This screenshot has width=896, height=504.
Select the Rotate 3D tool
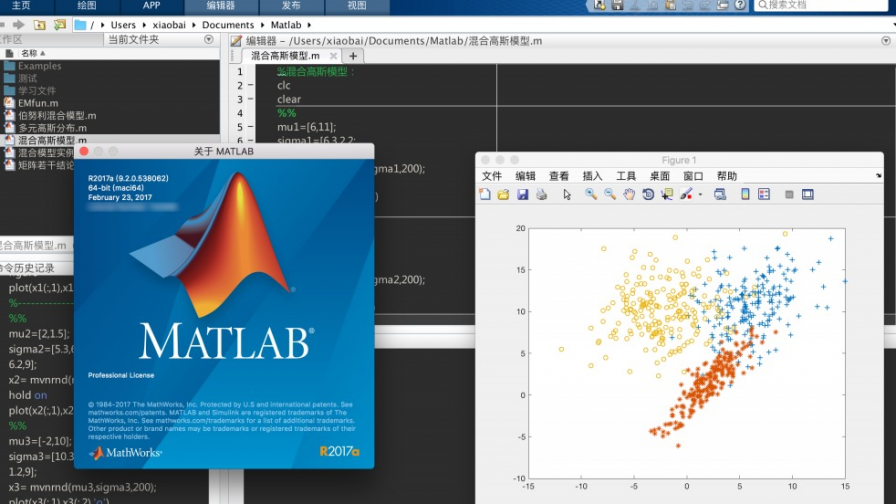tap(648, 194)
